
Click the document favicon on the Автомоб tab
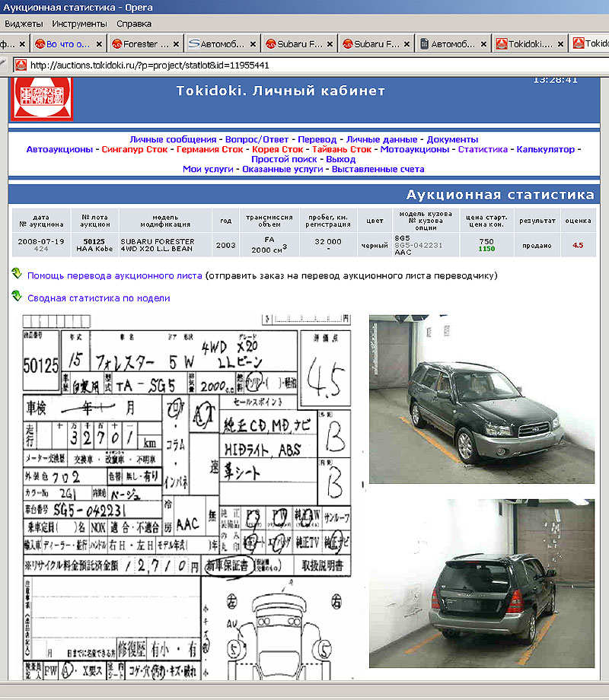point(425,44)
